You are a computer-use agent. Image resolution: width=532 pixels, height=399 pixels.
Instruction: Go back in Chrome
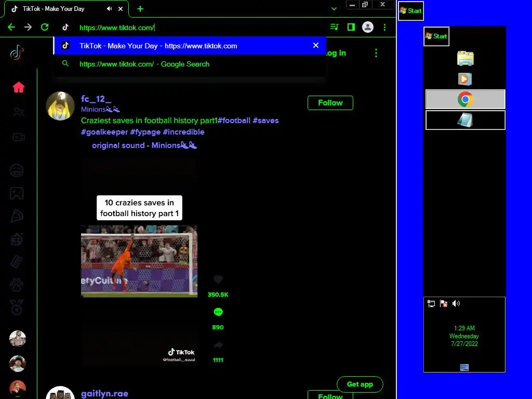[11, 27]
